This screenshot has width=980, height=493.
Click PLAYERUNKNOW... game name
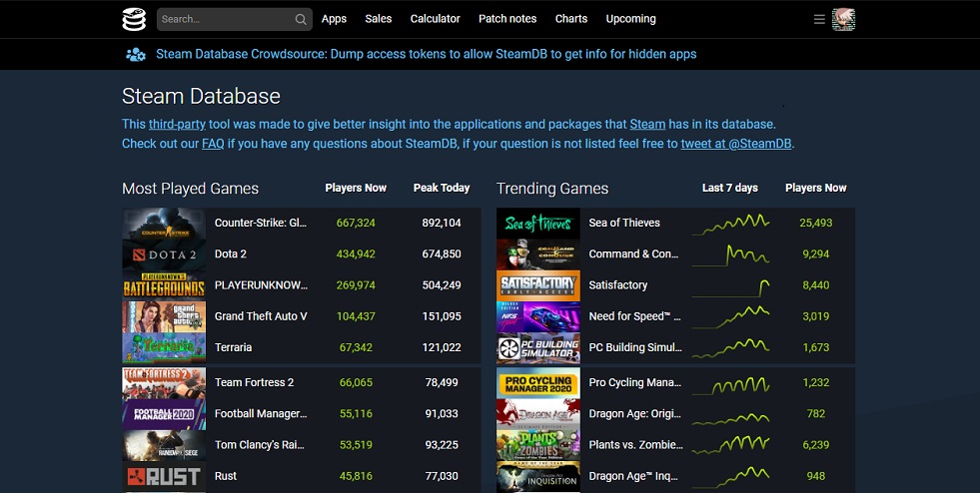pyautogui.click(x=262, y=285)
